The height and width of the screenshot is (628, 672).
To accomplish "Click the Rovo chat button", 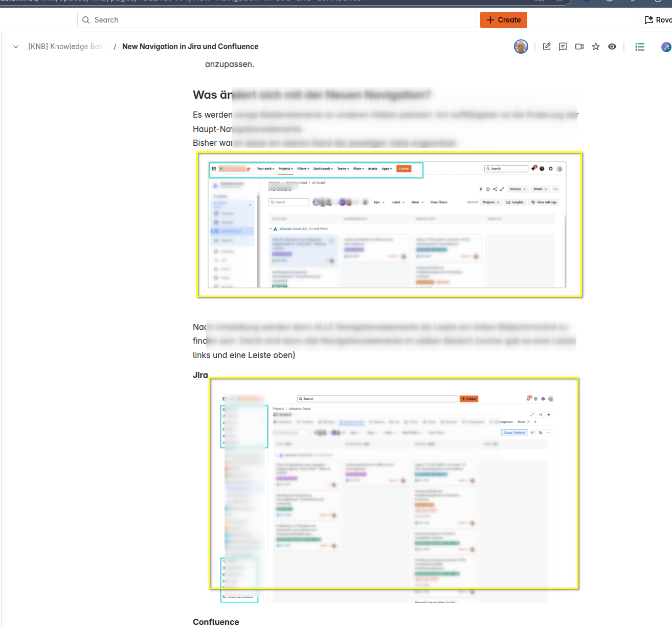I will coord(656,20).
